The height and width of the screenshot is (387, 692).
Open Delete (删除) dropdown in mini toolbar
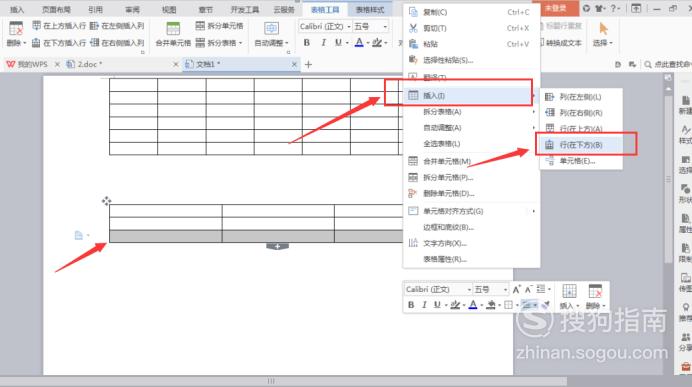click(x=595, y=297)
